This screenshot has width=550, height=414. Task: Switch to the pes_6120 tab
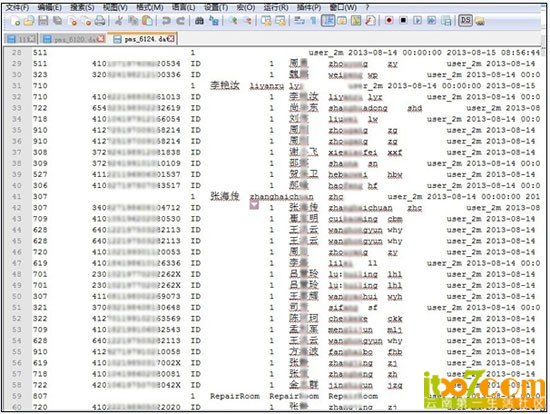click(x=73, y=39)
